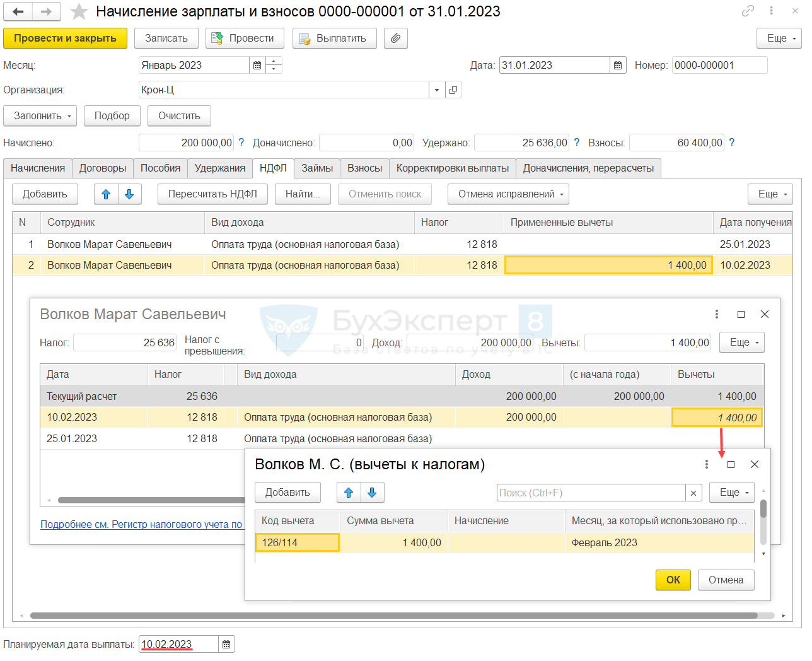
Task: Expand the Организация dropdown list
Action: pyautogui.click(x=437, y=90)
